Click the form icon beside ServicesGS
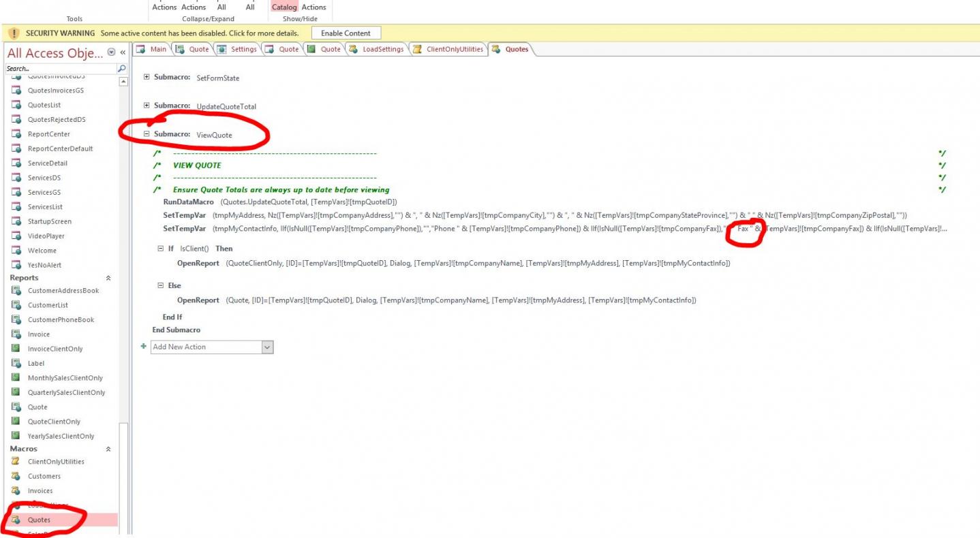Viewport: 980px width, 538px height. click(16, 193)
